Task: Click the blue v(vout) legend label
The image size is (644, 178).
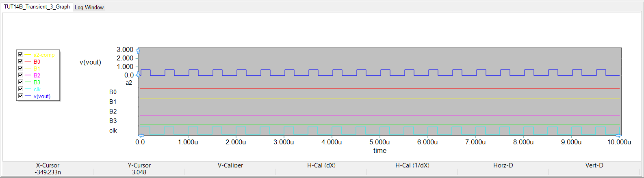Action: click(42, 96)
